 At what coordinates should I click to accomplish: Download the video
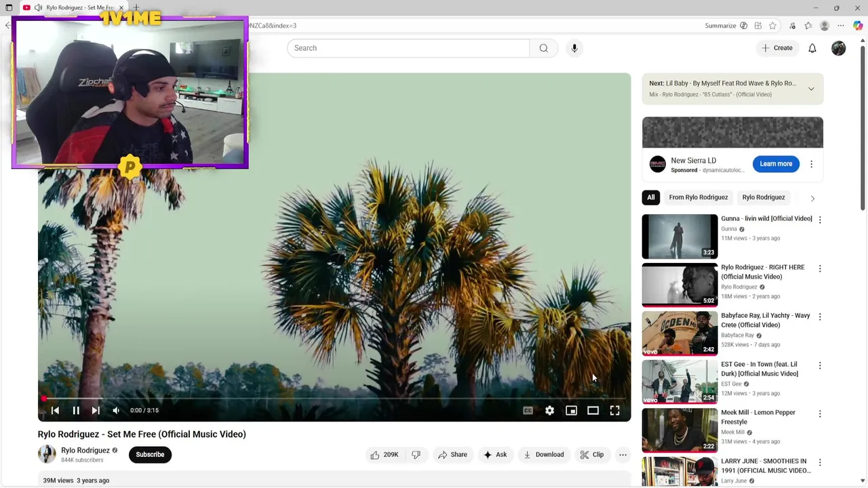pyautogui.click(x=544, y=455)
